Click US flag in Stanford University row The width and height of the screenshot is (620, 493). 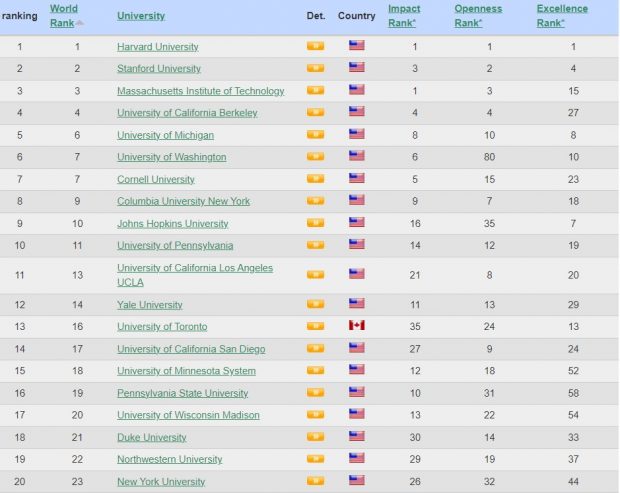(x=356, y=67)
